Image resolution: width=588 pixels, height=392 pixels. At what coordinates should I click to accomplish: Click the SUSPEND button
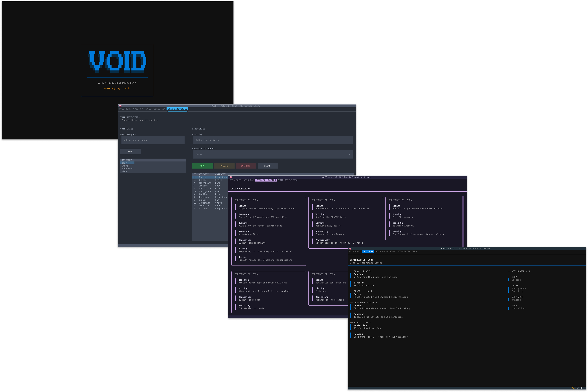point(246,166)
